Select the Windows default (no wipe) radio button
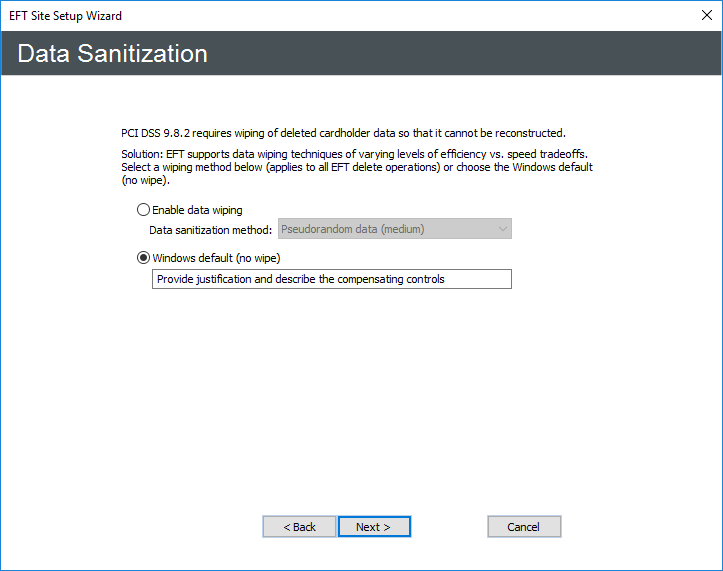This screenshot has width=723, height=571. [x=143, y=258]
